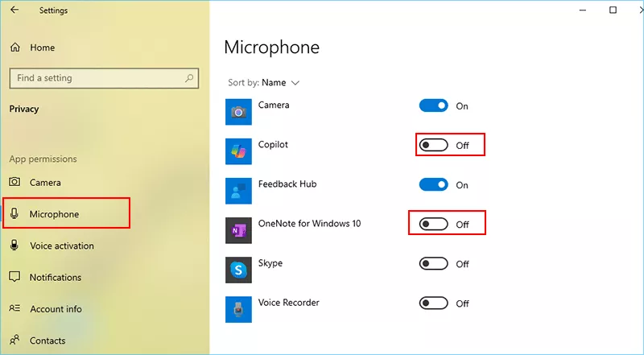Viewport: 644px width, 355px height.
Task: Click the Voice Recorder app icon
Action: tap(238, 308)
